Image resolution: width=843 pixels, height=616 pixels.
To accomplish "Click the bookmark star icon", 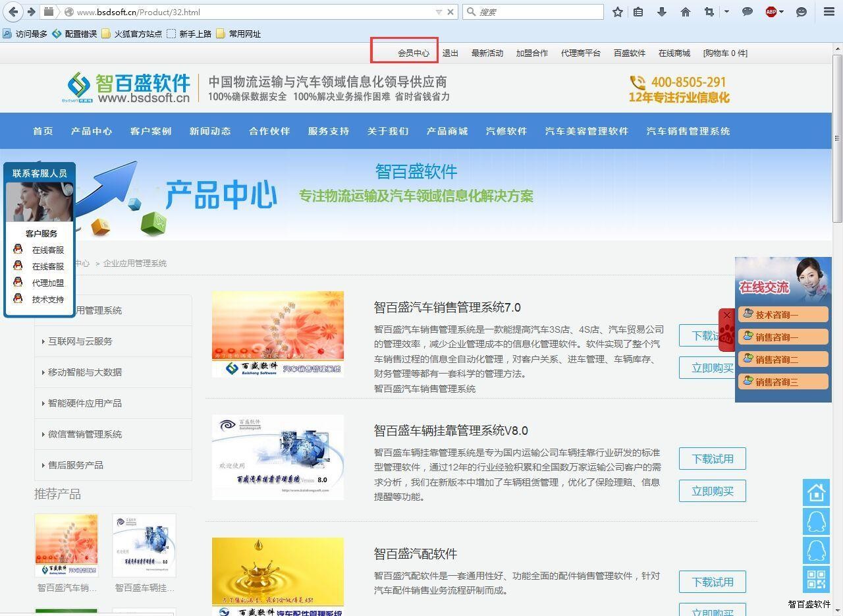I will coord(617,12).
